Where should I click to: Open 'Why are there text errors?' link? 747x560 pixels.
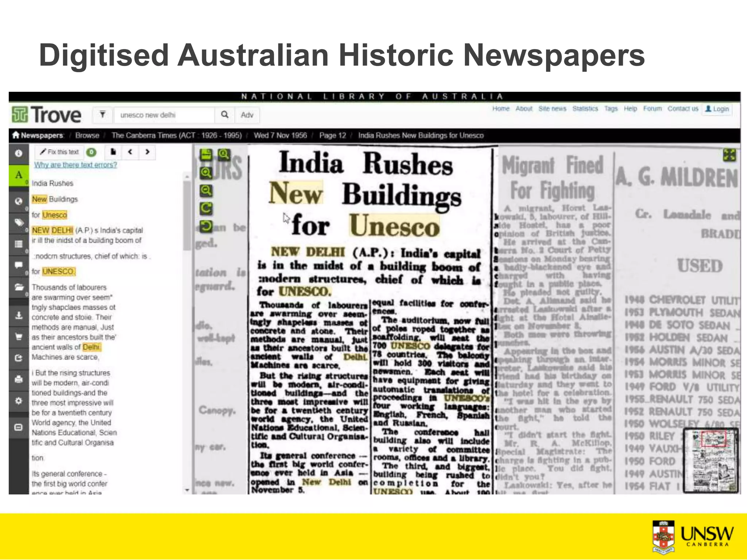point(76,165)
